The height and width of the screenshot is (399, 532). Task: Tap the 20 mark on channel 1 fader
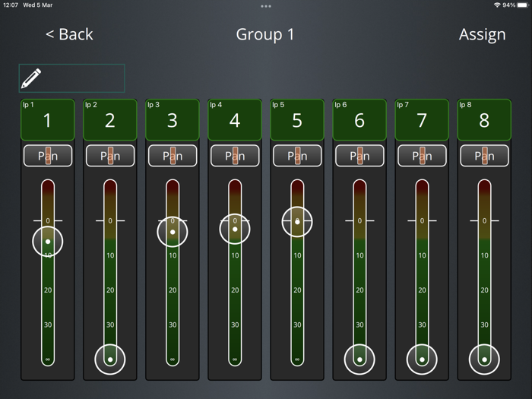[48, 290]
